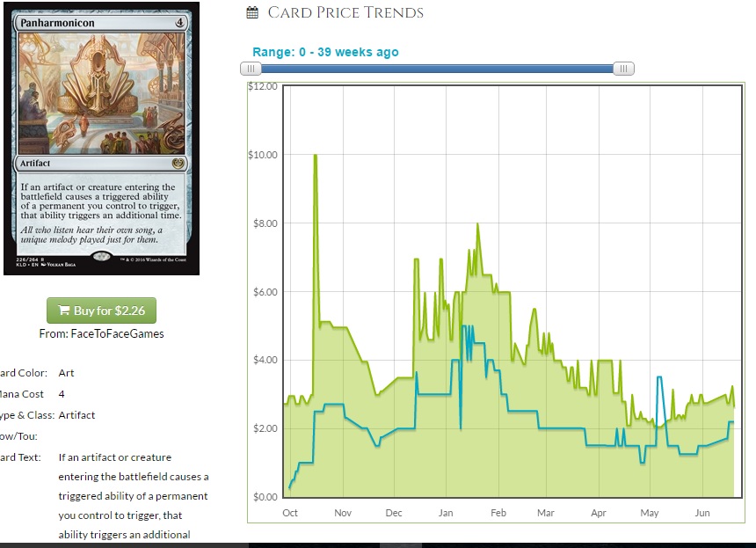The width and height of the screenshot is (756, 548).
Task: Open the Panharmonicon card image
Action: point(101,138)
